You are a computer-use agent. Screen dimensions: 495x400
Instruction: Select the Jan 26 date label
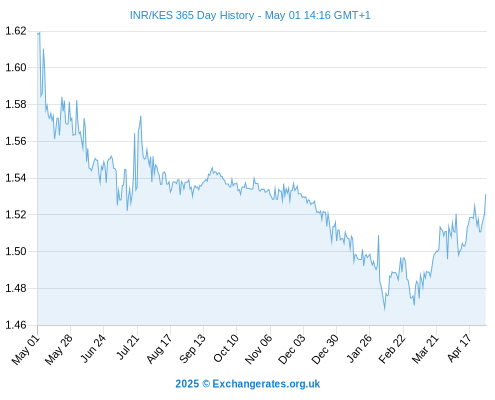(359, 349)
